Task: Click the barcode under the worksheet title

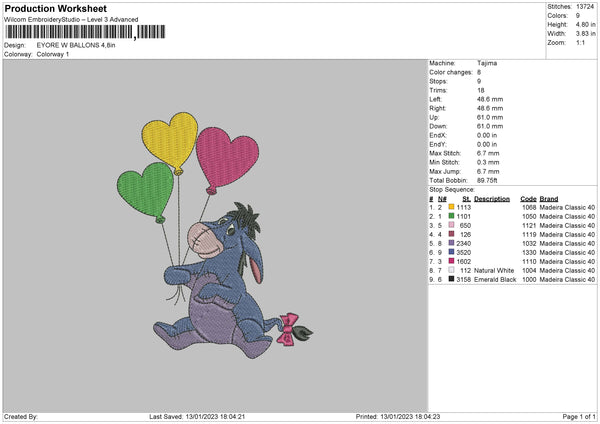Action: point(68,32)
